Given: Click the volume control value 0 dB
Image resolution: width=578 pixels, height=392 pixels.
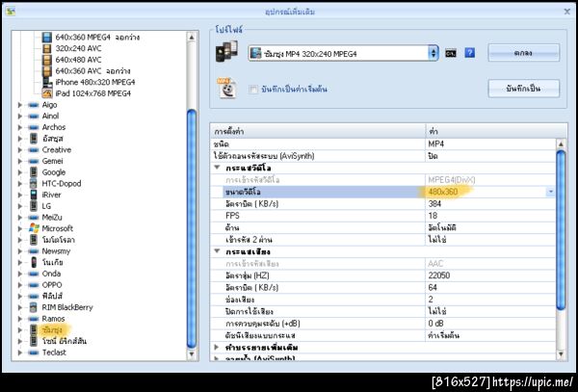Looking at the screenshot, I should [436, 324].
